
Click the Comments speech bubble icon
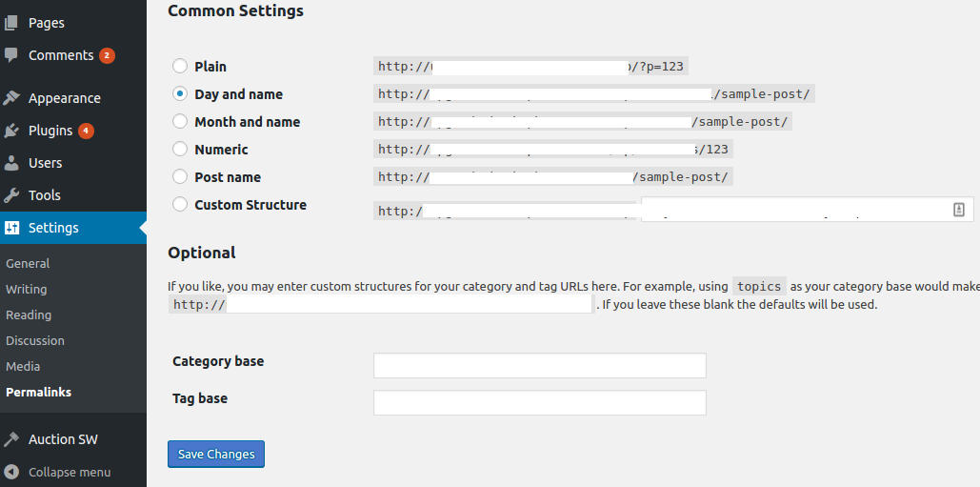[x=11, y=55]
